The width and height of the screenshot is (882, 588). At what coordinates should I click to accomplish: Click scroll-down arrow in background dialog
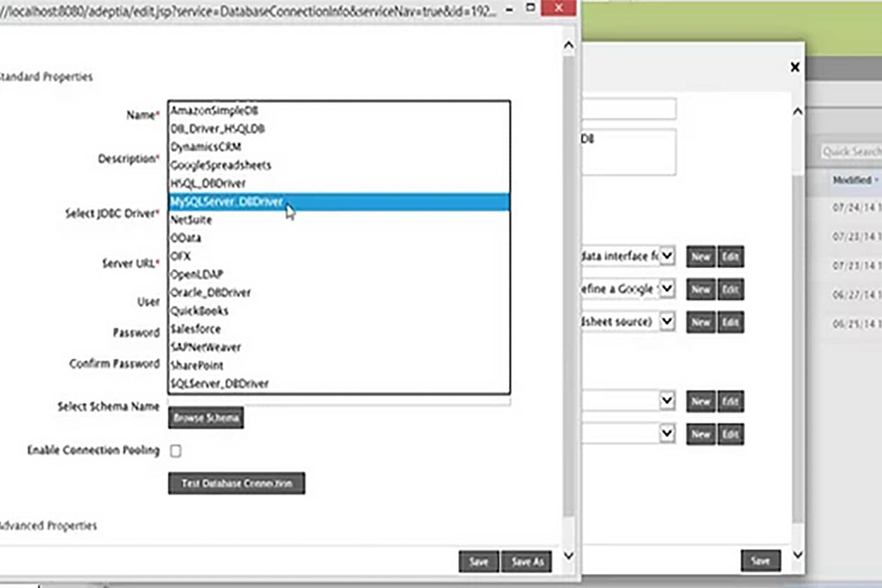click(x=797, y=555)
